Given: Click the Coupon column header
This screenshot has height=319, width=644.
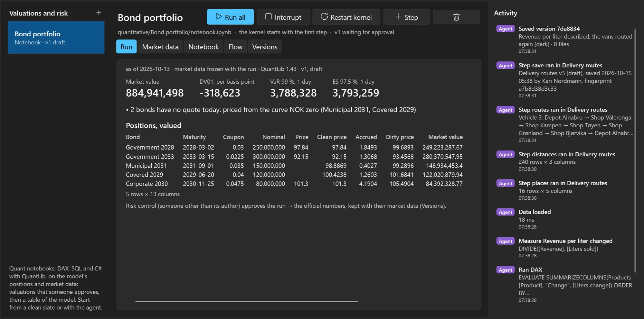Looking at the screenshot, I should [x=233, y=137].
